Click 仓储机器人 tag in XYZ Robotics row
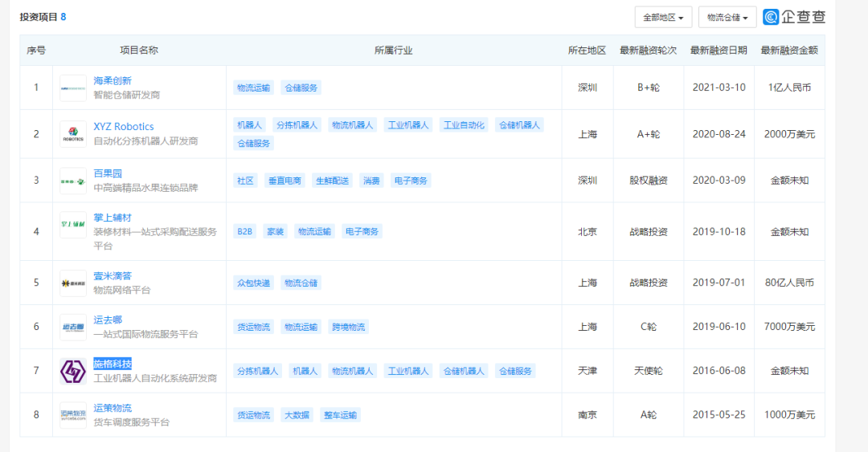868x452 pixels. coord(519,125)
